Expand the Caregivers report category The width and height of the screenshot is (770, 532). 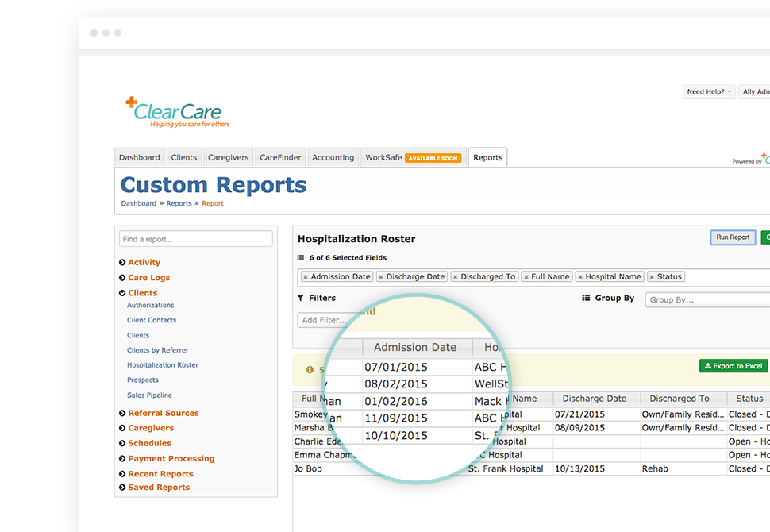tap(122, 428)
